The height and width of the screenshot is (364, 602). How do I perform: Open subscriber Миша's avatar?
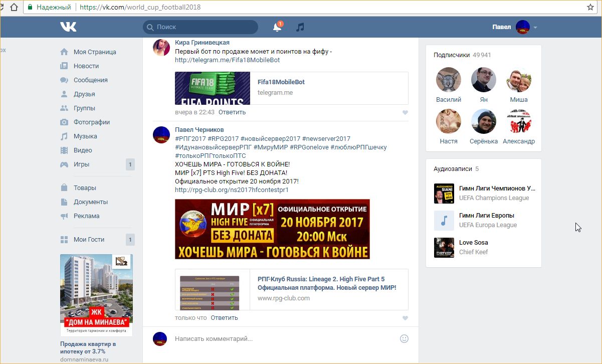click(519, 80)
